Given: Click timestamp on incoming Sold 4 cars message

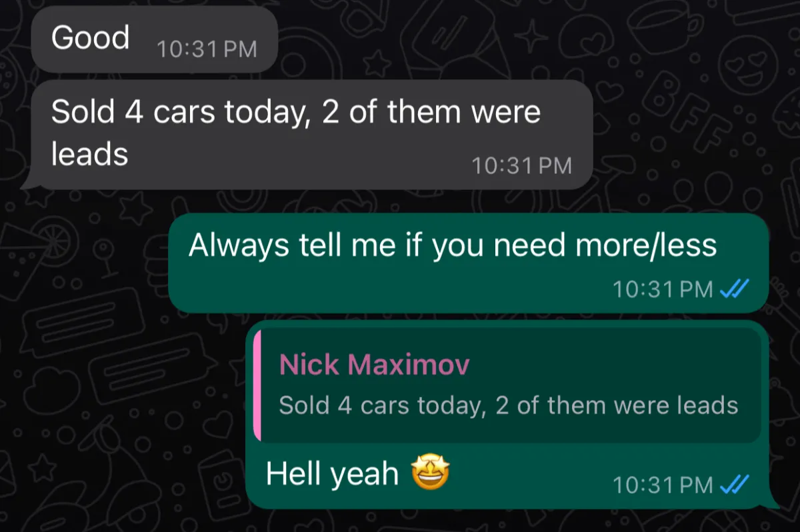Looking at the screenshot, I should pos(522,165).
